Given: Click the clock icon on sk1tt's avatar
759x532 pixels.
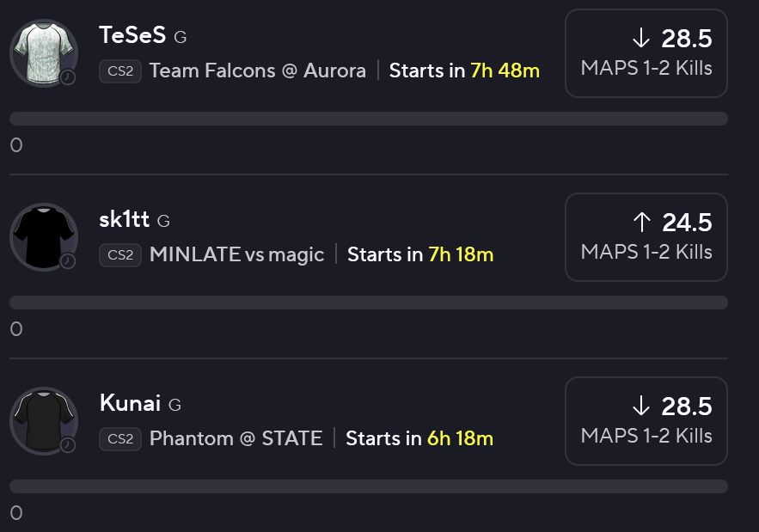Looking at the screenshot, I should point(68,261).
